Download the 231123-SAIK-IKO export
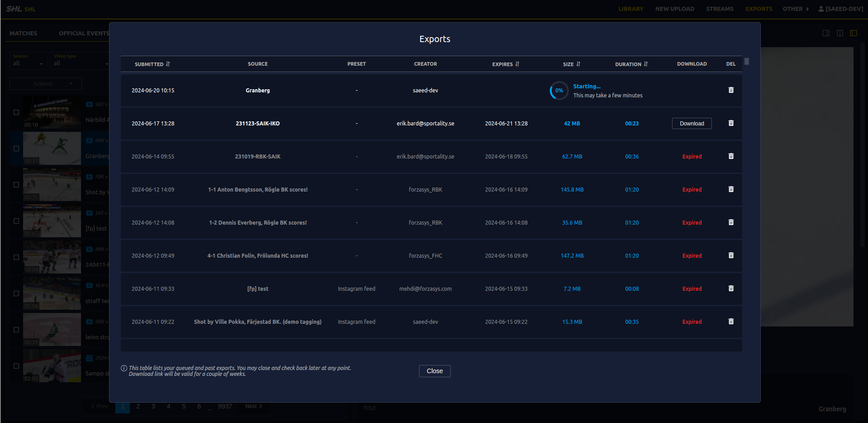 692,123
